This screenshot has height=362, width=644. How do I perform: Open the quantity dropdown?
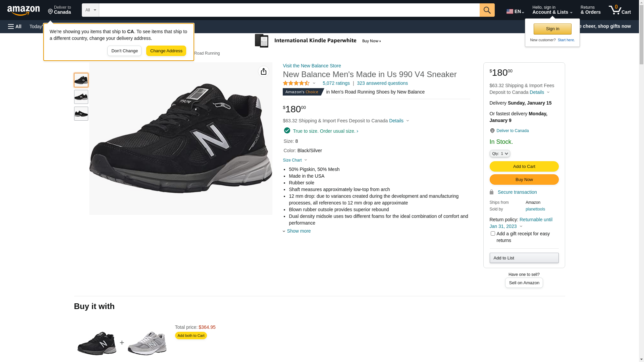[x=500, y=154]
